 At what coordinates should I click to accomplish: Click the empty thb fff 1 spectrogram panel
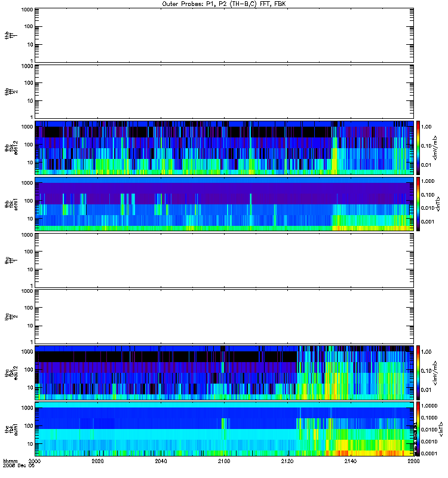224,35
